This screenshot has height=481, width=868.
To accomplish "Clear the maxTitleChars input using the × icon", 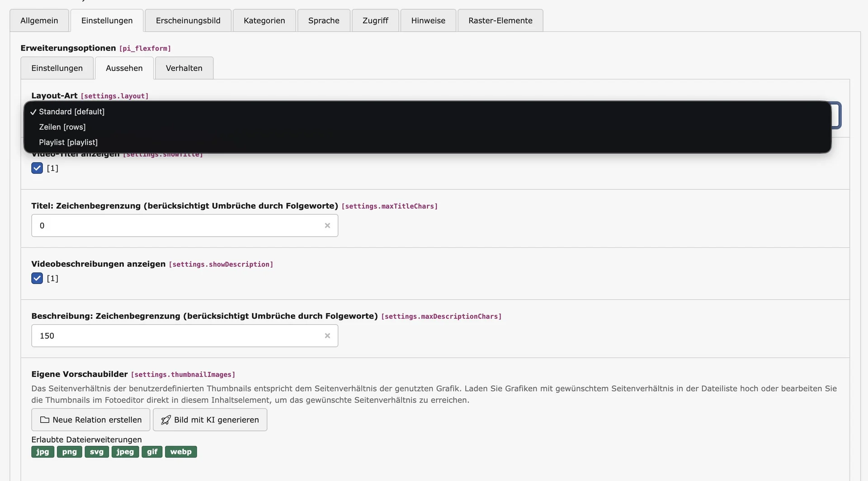I will 327,225.
